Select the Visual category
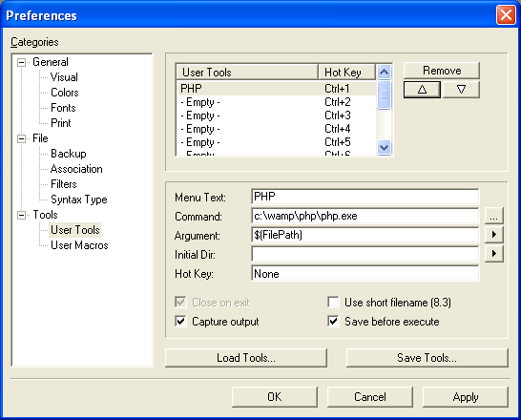Viewport: 521px width, 420px height. pos(64,77)
